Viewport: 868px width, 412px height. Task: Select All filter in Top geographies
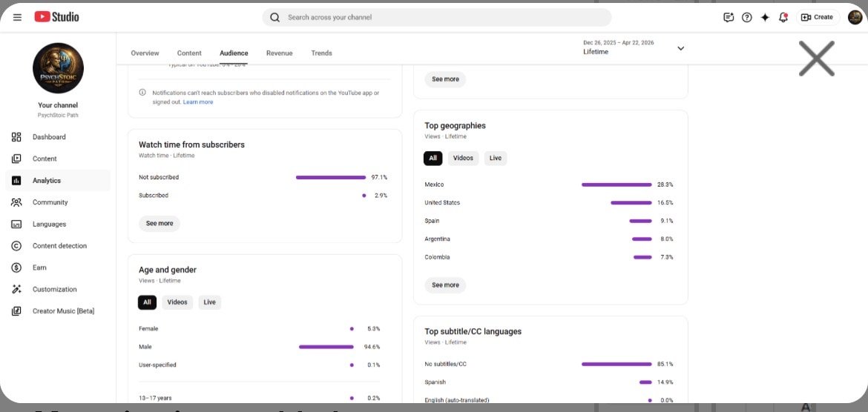pos(433,158)
